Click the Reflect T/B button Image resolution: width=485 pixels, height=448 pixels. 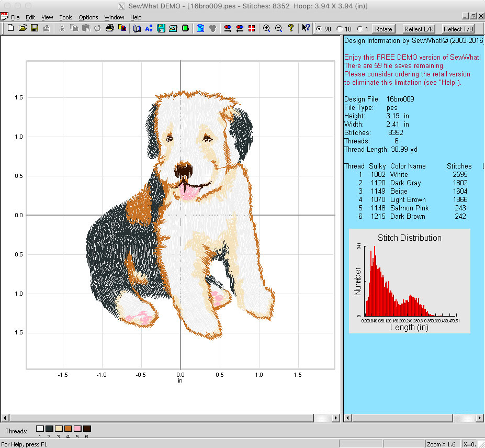pyautogui.click(x=458, y=29)
